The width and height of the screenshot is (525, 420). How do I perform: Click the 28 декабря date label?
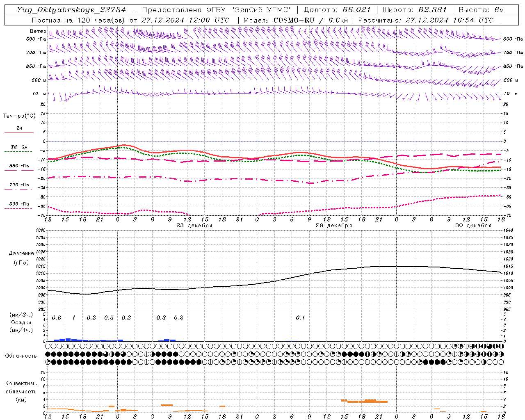coord(194,226)
